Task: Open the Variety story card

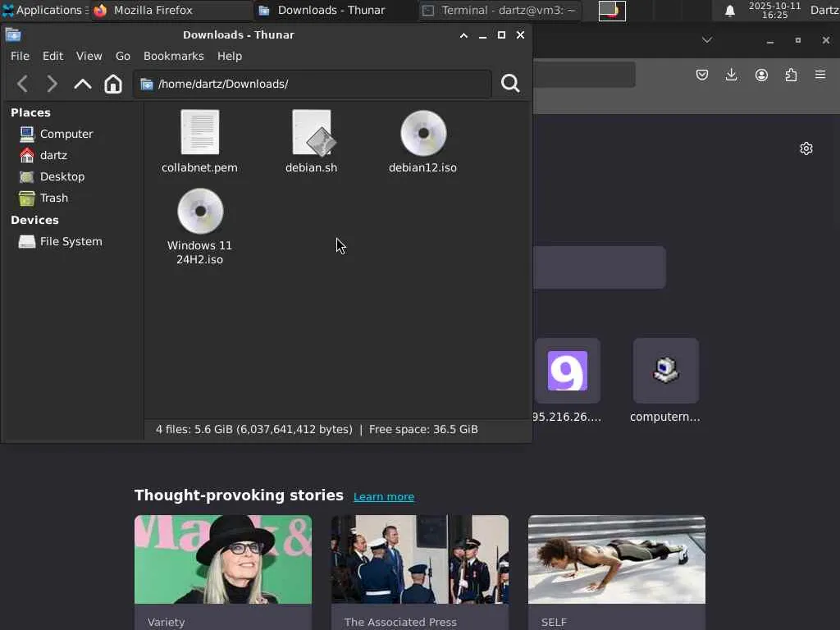Action: pyautogui.click(x=223, y=572)
